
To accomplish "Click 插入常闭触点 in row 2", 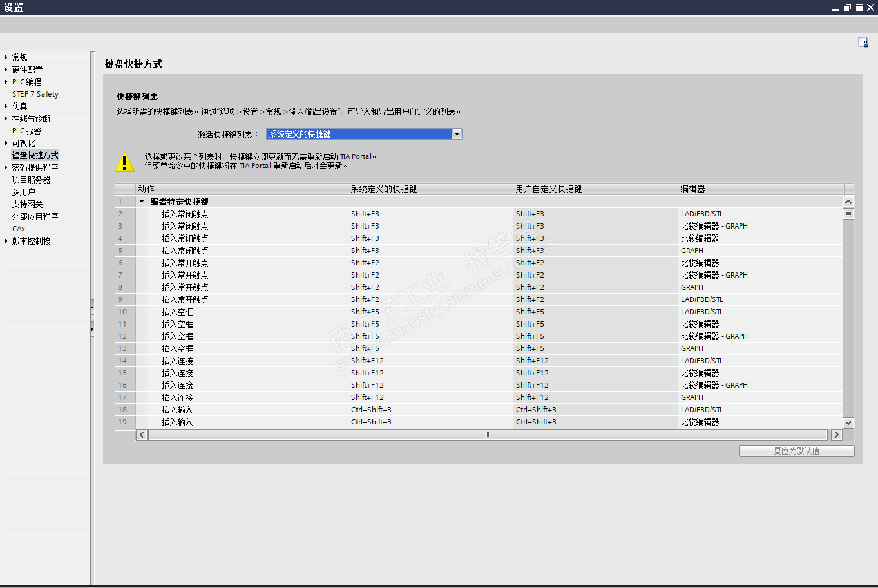I will click(185, 214).
